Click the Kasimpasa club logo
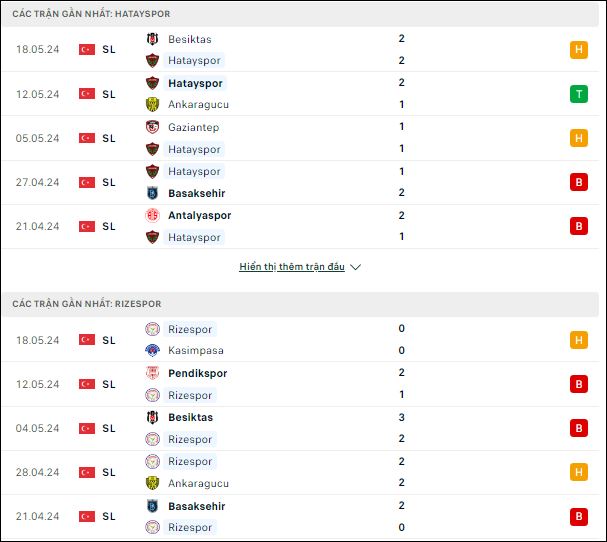607x542 pixels. coord(153,350)
